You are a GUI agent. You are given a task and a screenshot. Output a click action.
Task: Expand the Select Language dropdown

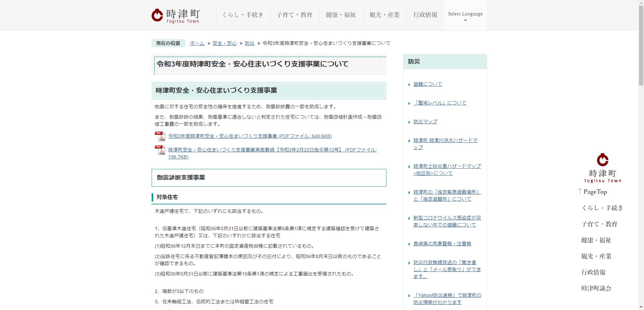pos(465,14)
